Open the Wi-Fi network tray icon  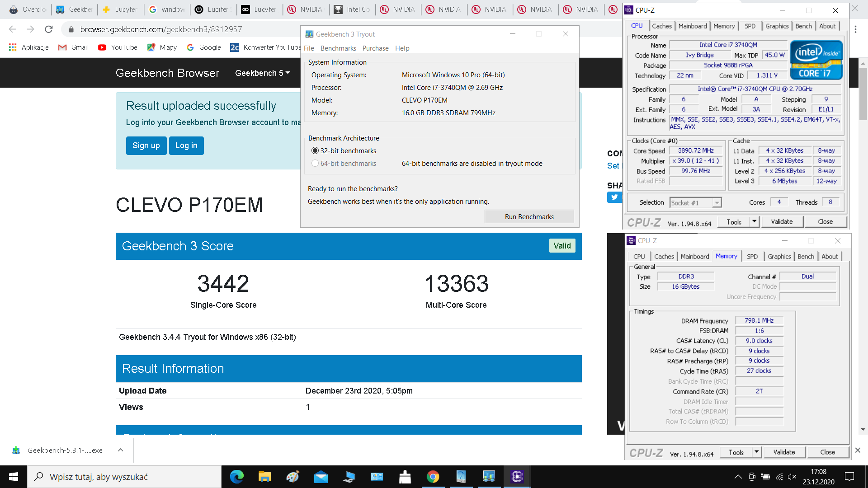(779, 477)
